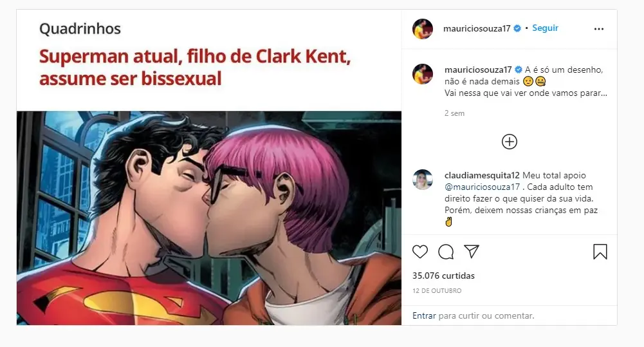Click the comment speech bubble icon

(446, 252)
